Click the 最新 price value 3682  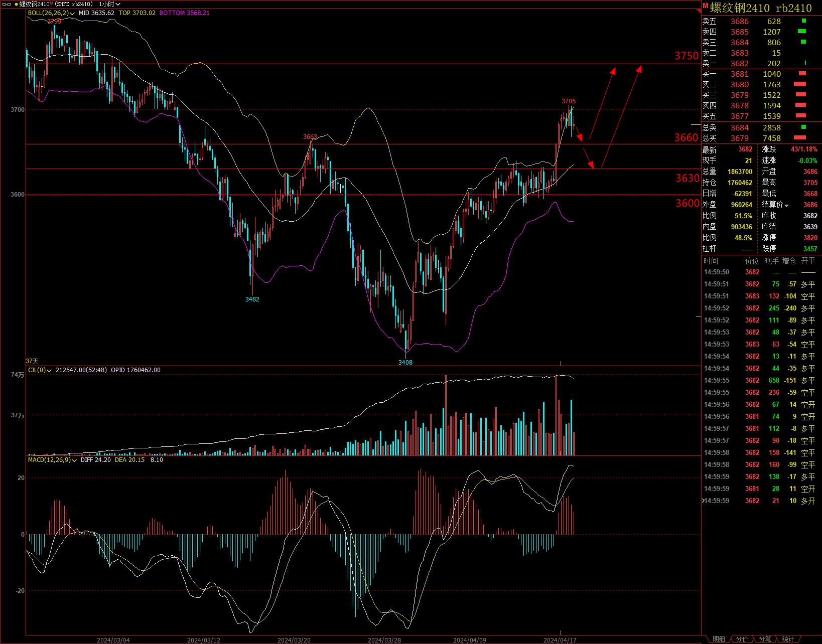[x=745, y=149]
